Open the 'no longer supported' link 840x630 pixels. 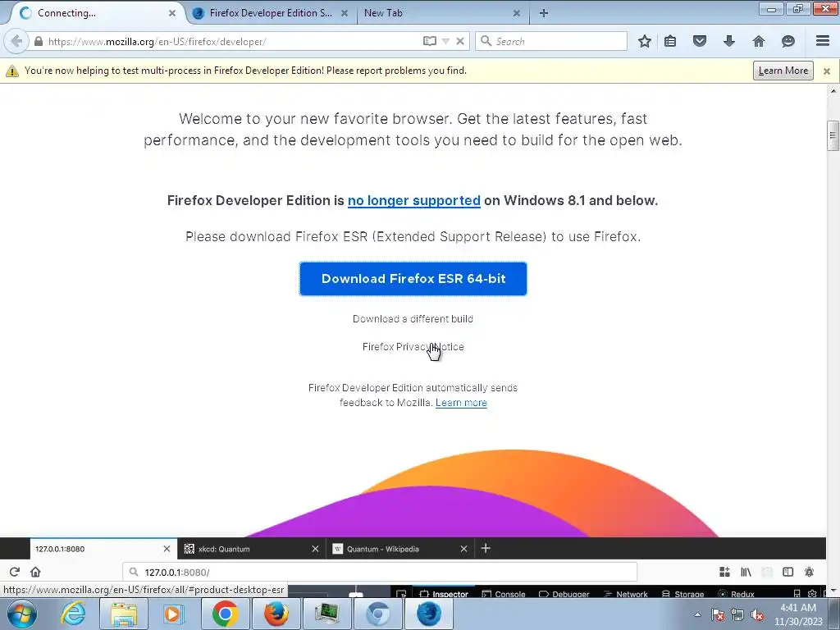pyautogui.click(x=413, y=200)
